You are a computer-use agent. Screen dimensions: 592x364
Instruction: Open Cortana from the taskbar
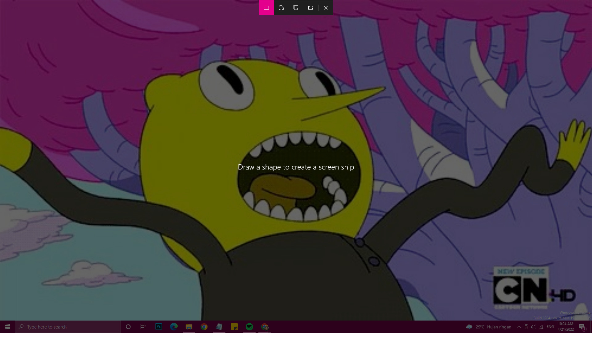point(128,327)
